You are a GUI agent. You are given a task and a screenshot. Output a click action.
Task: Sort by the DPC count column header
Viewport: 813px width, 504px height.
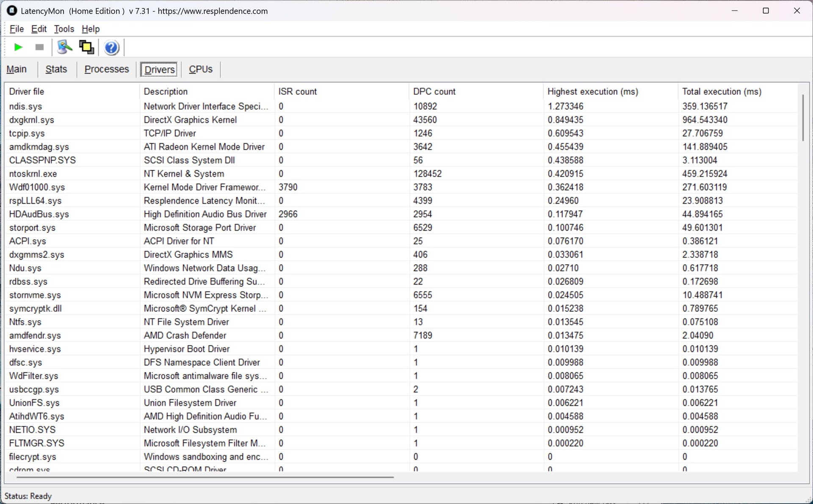434,91
